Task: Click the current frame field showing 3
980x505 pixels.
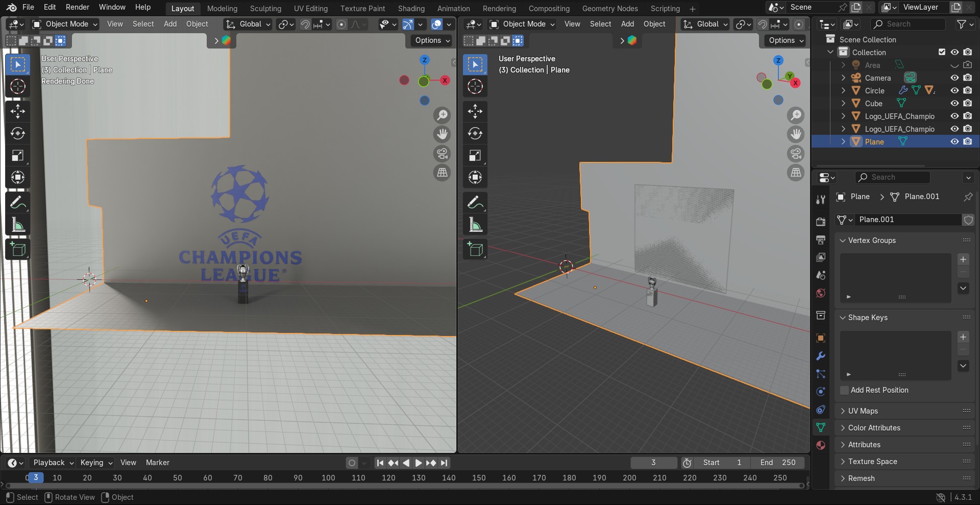Action: 653,463
